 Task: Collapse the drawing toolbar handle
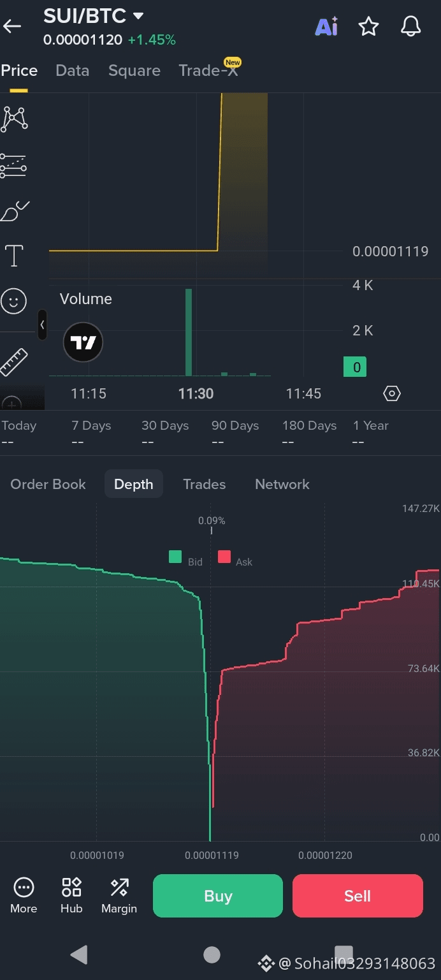point(42,325)
